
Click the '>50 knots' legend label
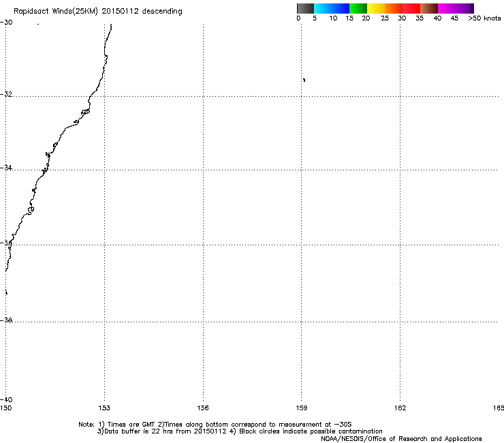[484, 18]
